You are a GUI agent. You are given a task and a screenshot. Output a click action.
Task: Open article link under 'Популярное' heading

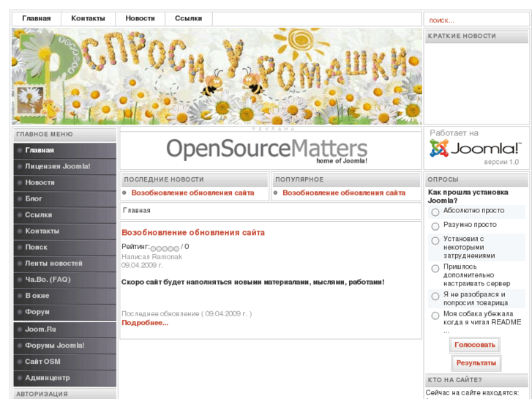point(344,193)
